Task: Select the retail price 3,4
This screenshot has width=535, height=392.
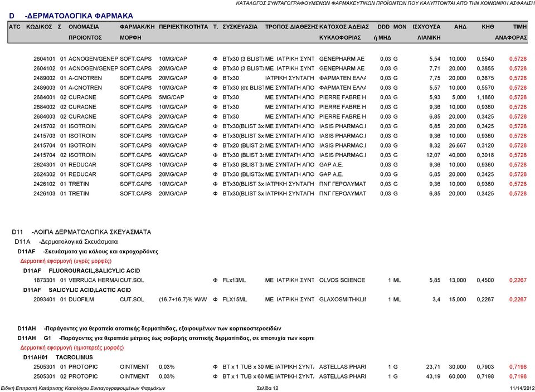Action: pyautogui.click(x=436, y=299)
